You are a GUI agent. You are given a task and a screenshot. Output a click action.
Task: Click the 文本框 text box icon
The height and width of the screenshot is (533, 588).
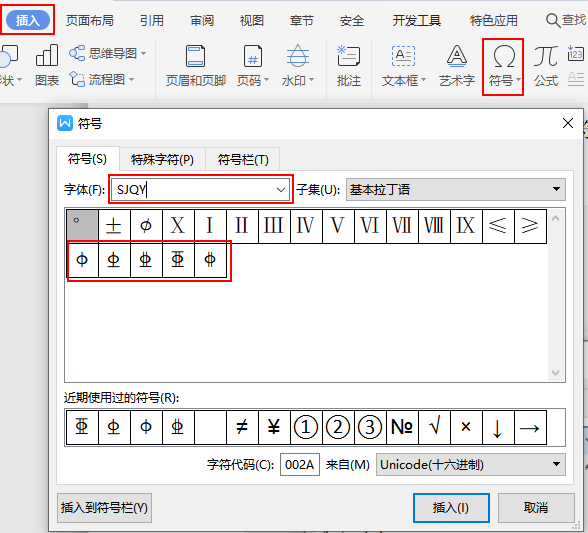(x=403, y=56)
